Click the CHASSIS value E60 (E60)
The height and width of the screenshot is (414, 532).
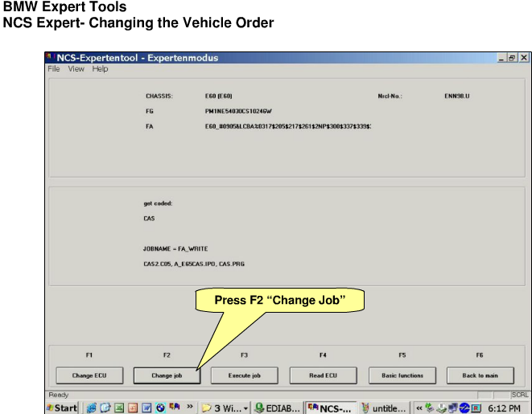(218, 96)
